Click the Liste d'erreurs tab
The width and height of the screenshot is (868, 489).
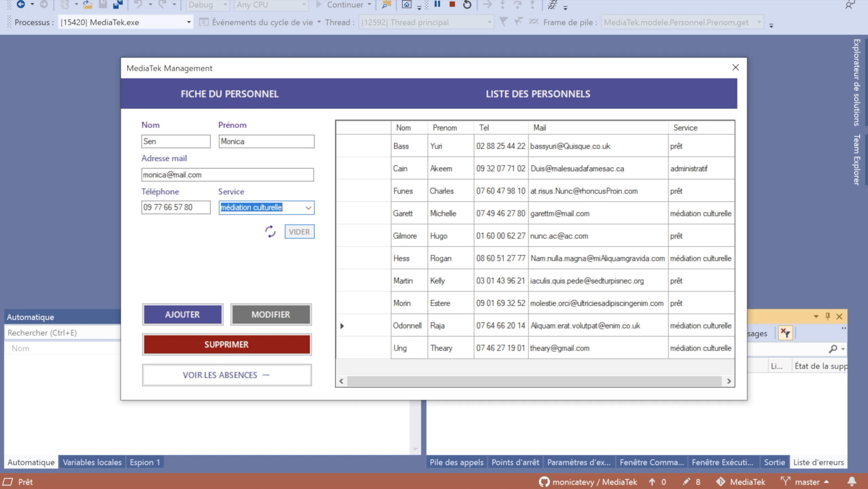coord(819,461)
